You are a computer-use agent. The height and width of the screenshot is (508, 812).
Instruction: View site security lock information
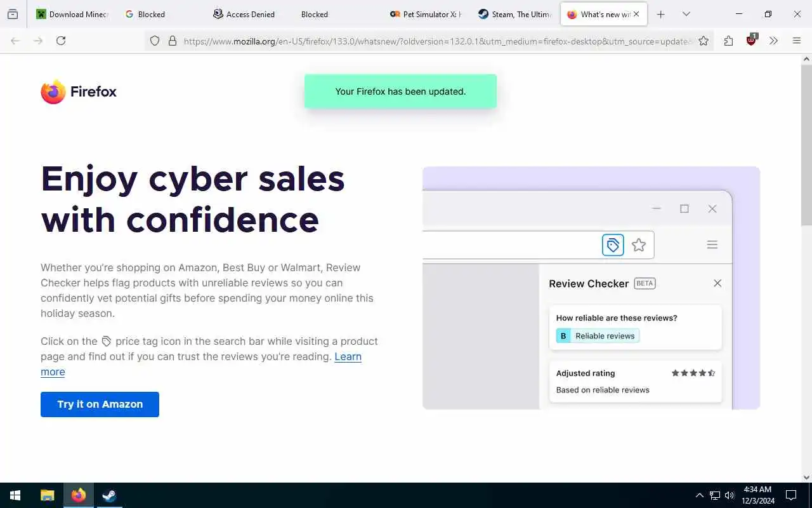coord(172,41)
